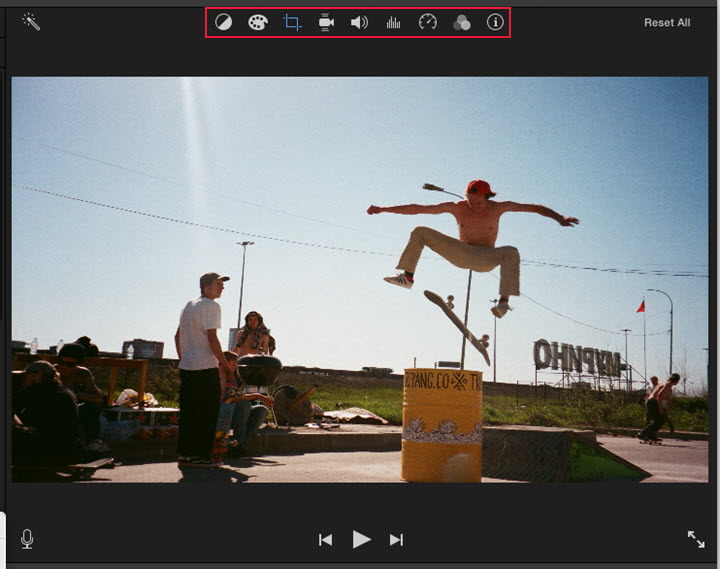The height and width of the screenshot is (569, 720).
Task: Show the Clip Information panel
Action: coord(495,22)
